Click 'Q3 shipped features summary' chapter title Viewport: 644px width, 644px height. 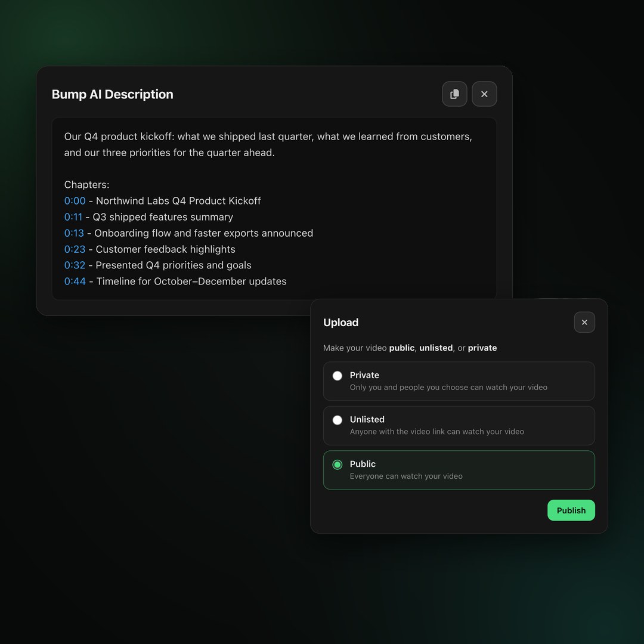(x=163, y=217)
